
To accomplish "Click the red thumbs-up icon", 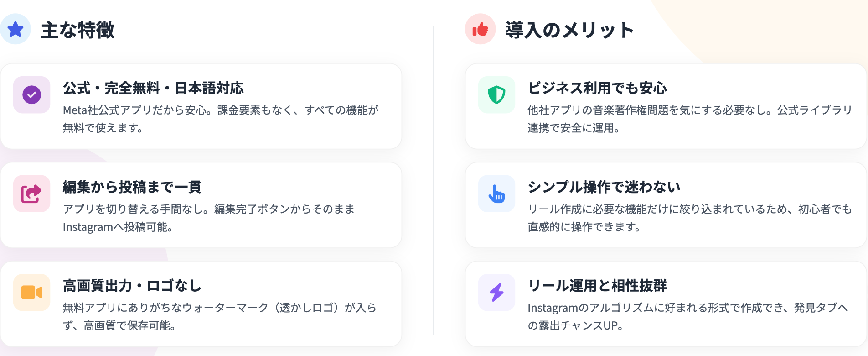I will (480, 29).
